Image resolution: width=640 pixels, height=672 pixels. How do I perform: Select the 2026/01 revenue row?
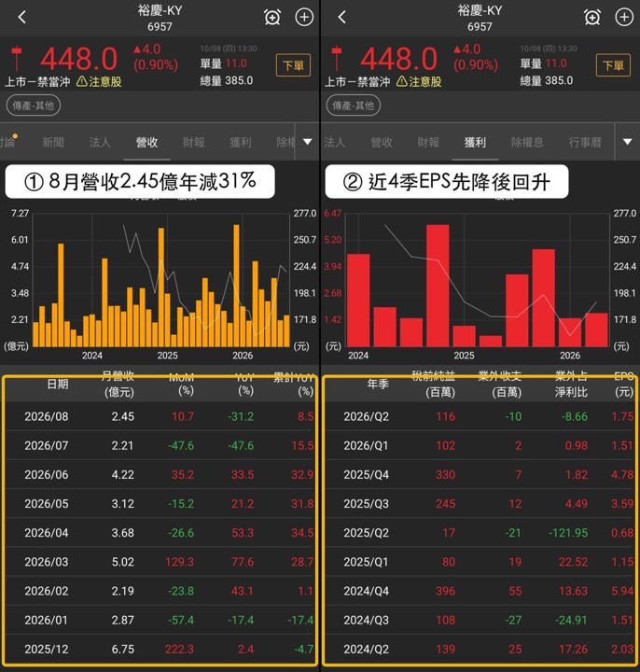160,620
